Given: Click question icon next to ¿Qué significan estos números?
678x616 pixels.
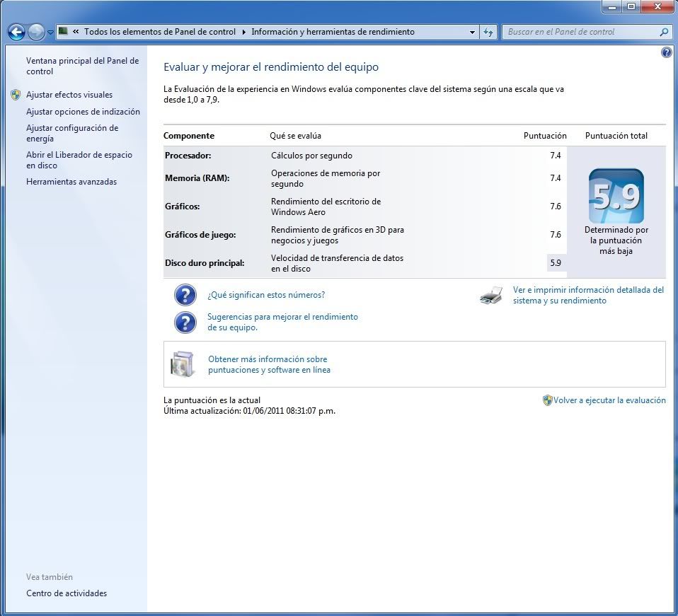Looking at the screenshot, I should tap(185, 295).
